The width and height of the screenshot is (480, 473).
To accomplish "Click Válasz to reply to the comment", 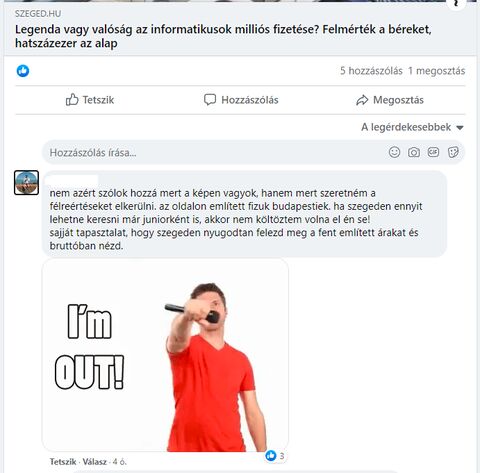I will 95,462.
